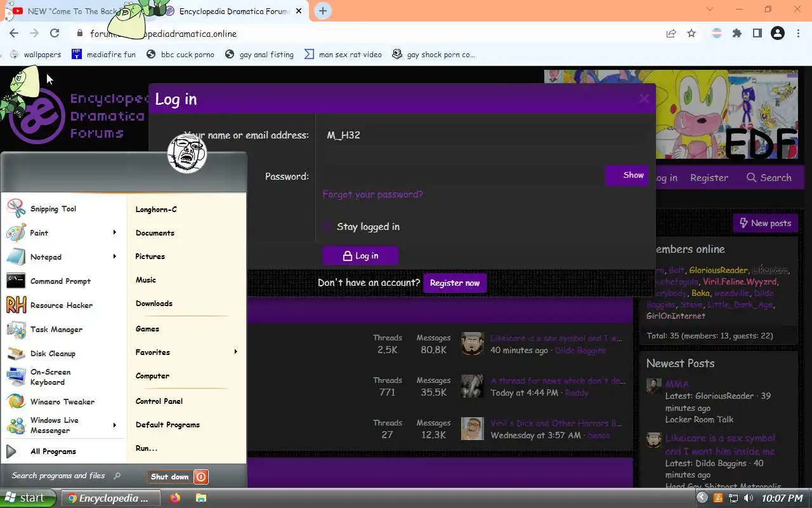The image size is (812, 508).
Task: Expand the Windows Live Messenger submenu arrow
Action: click(115, 425)
